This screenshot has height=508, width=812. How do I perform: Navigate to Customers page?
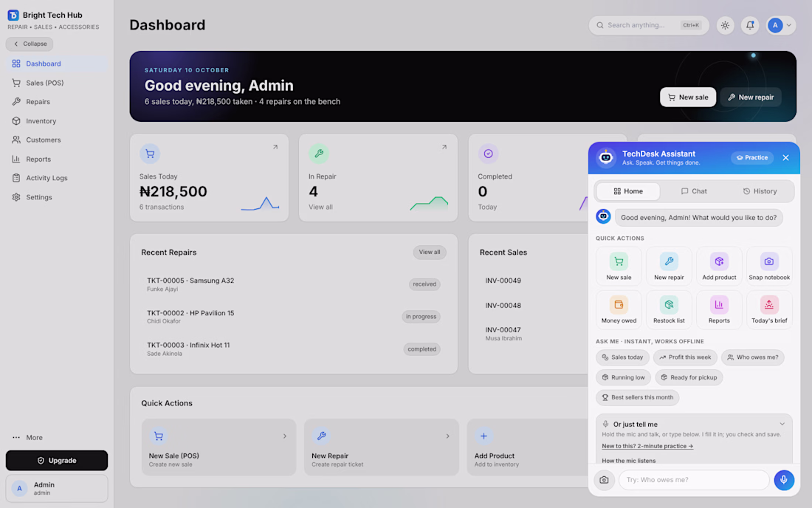tap(57, 140)
